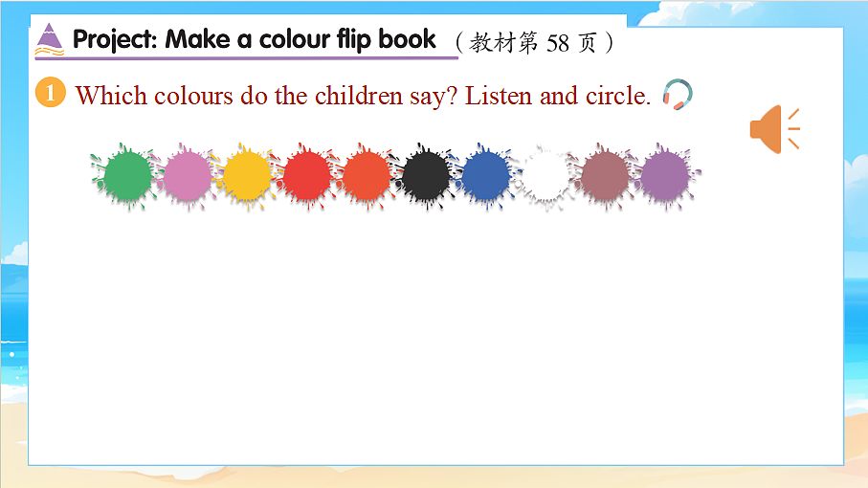Screen dimensions: 868x488
Task: Choose the brown paint splat
Action: [x=605, y=176]
